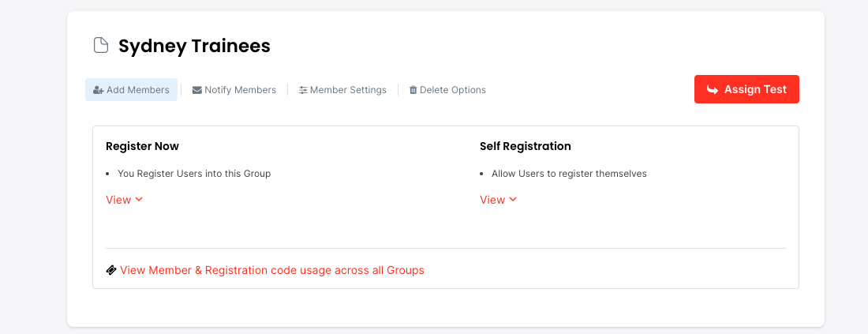Click the sliders icon for Member Settings

coord(303,90)
